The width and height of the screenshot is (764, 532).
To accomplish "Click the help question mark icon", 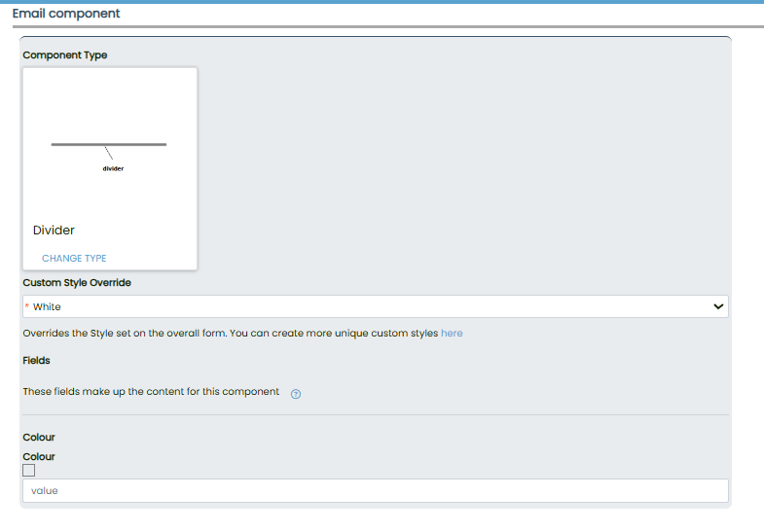I will [x=296, y=394].
